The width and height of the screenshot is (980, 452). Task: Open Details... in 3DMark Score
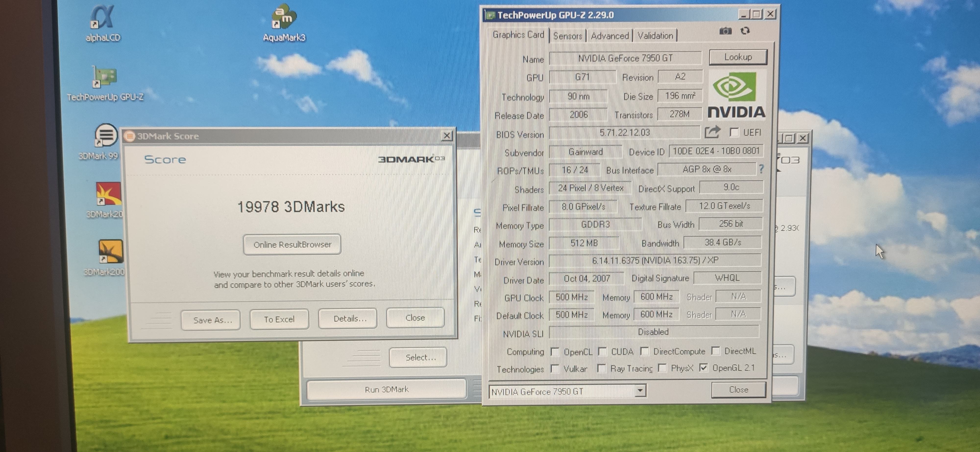(348, 319)
